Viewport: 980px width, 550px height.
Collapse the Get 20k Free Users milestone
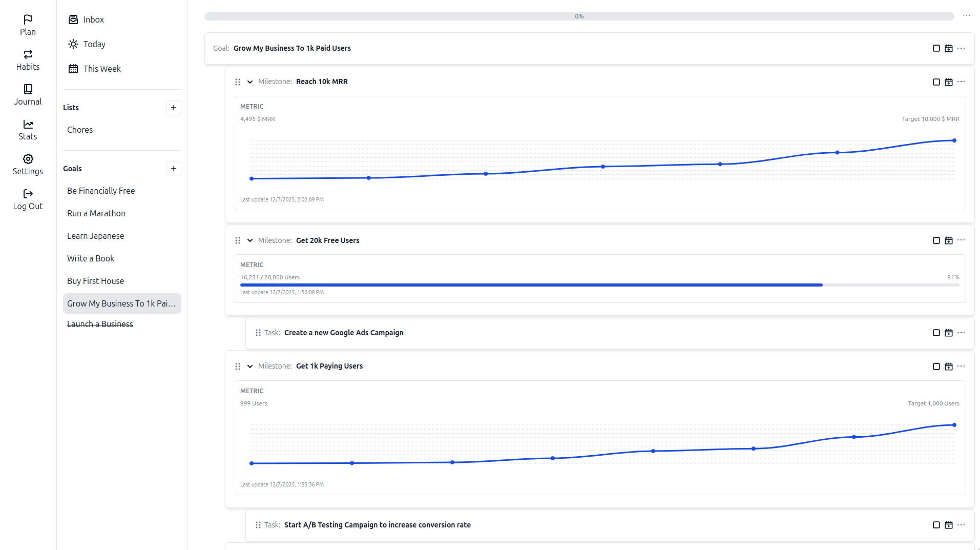250,240
